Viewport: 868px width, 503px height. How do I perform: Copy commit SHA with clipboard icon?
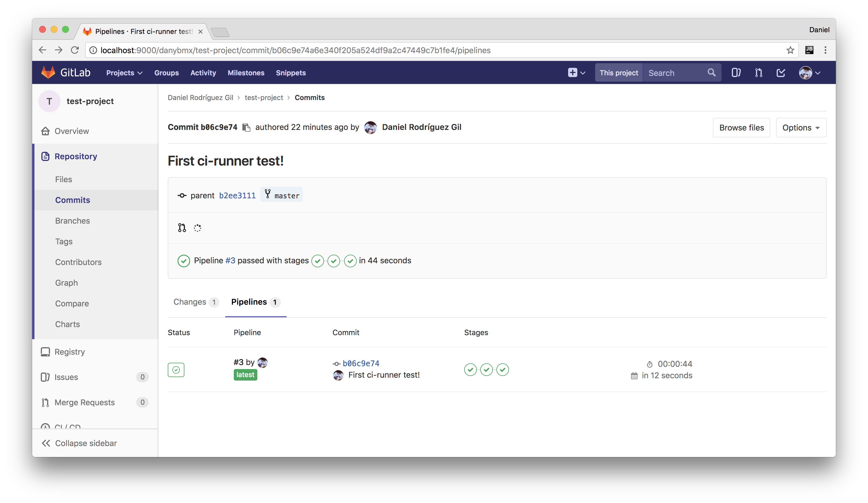click(246, 128)
